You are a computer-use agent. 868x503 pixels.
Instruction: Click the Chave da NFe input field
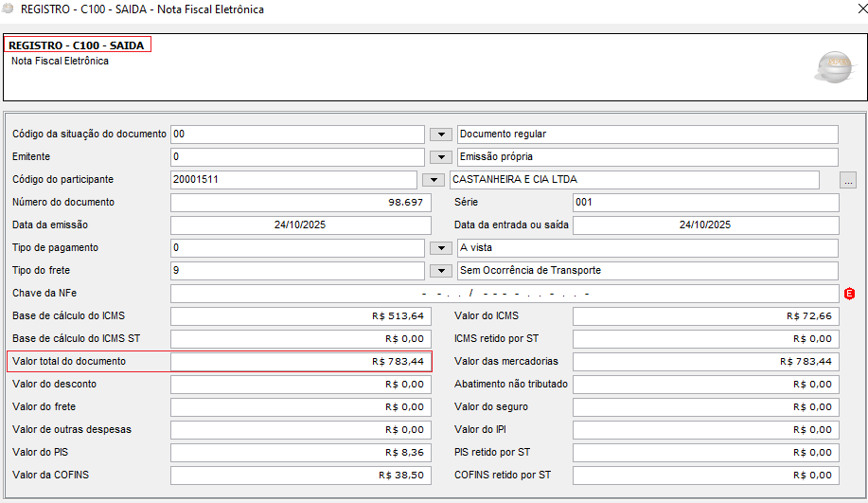click(x=504, y=294)
